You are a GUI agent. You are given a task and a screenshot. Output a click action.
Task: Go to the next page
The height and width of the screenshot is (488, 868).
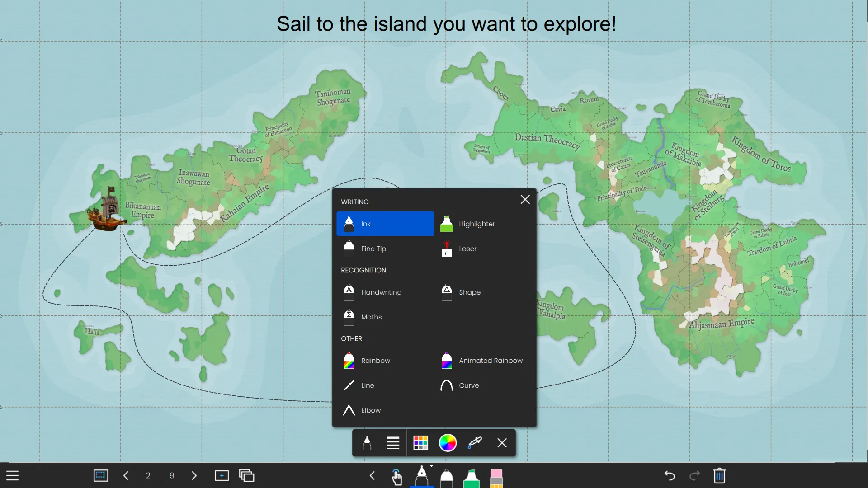[x=194, y=476]
